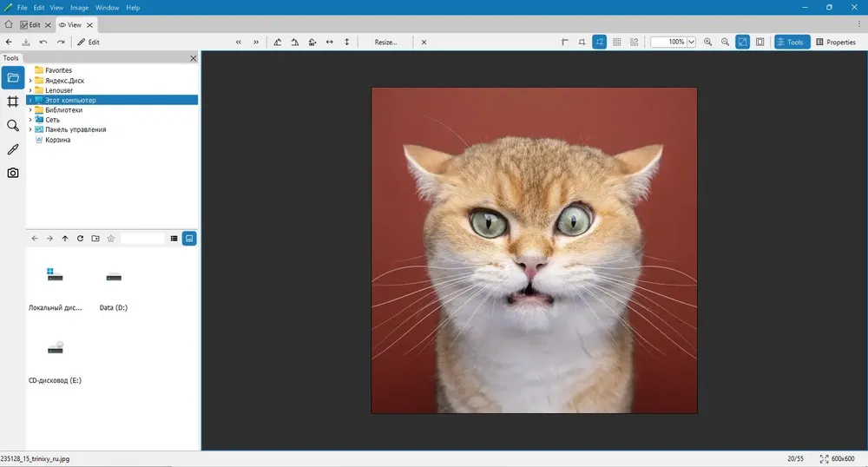868x467 pixels.
Task: Click the Resize... button
Action: (x=386, y=42)
